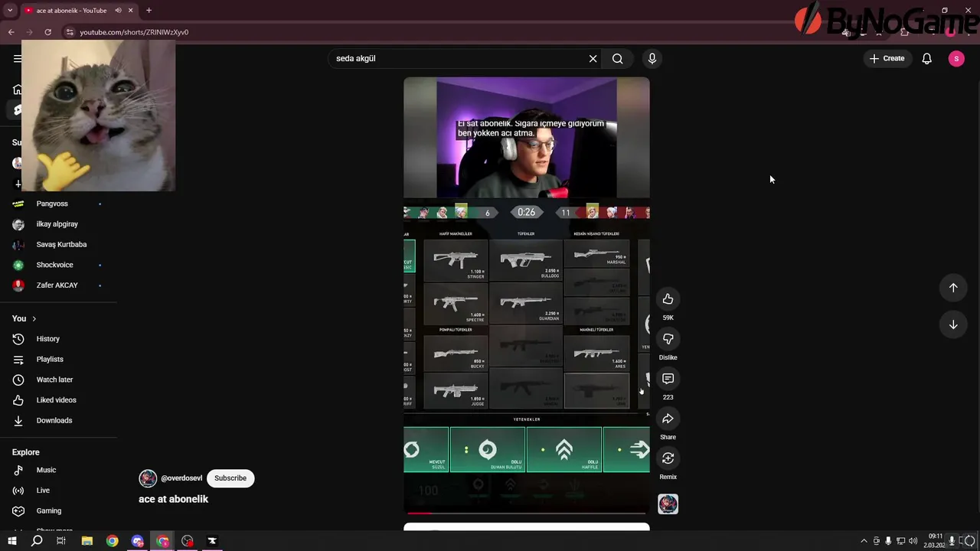Open ilkay alpgiray subscription channel

[x=58, y=224]
